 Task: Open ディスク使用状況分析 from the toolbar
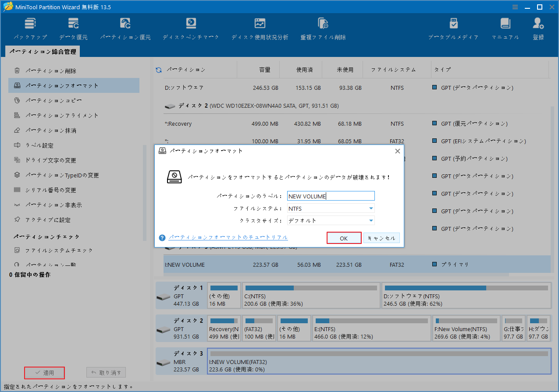(260, 27)
